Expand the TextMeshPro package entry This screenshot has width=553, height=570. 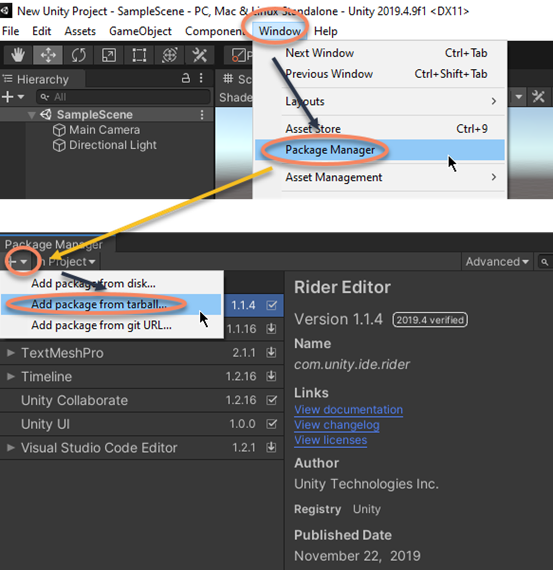coord(11,353)
